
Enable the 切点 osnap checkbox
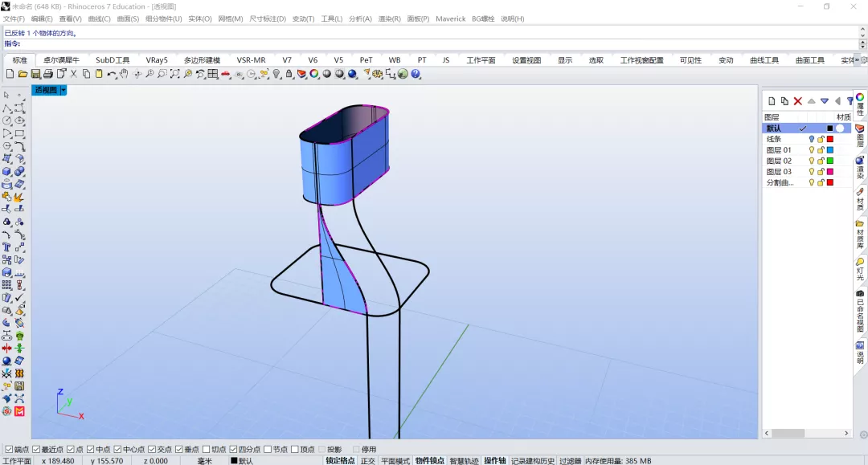[x=206, y=450]
